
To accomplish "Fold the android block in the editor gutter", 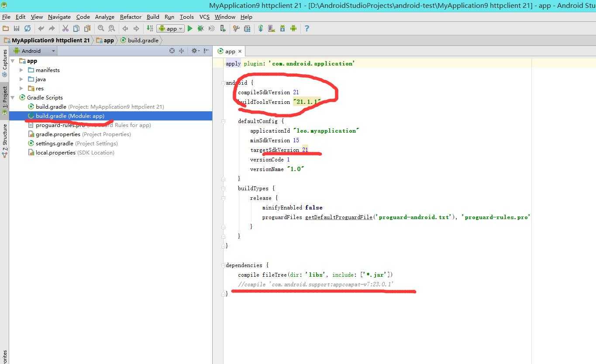I will 223,82.
